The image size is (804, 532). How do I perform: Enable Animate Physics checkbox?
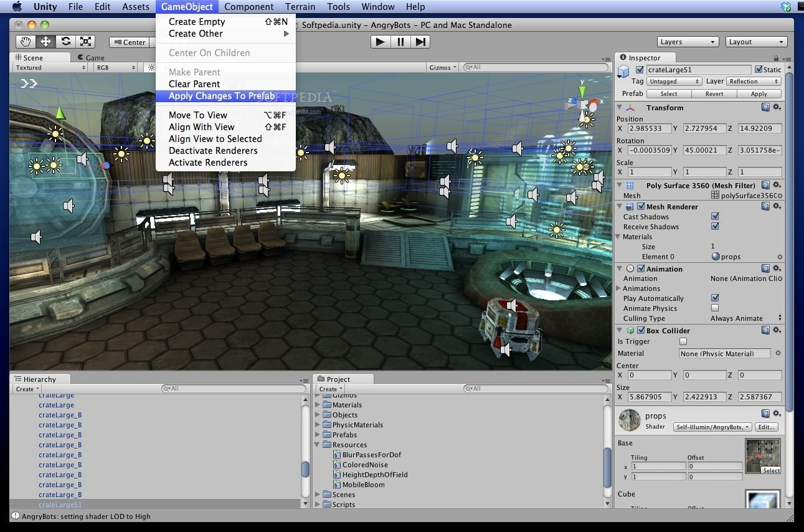click(715, 308)
